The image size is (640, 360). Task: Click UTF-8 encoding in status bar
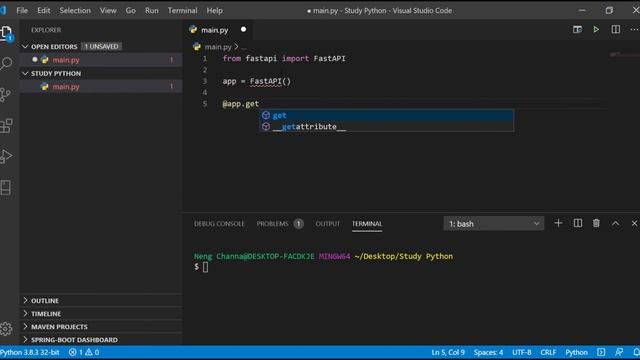point(522,352)
